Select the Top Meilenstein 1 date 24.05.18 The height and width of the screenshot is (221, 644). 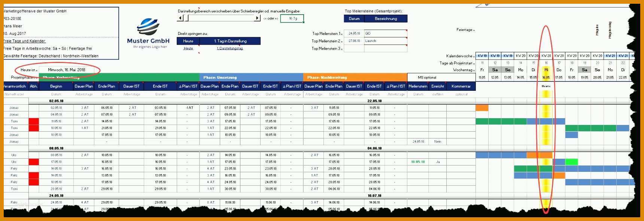coord(354,33)
